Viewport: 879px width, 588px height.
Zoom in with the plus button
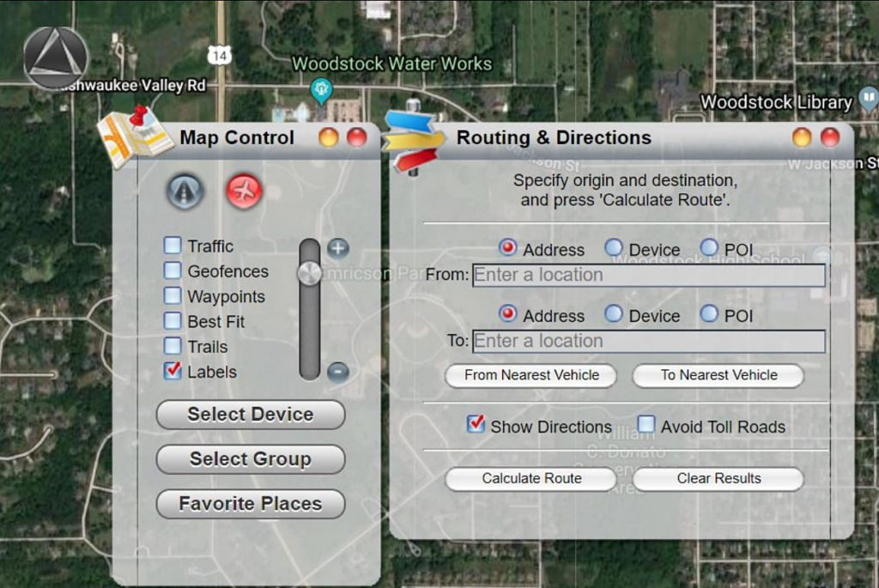pyautogui.click(x=338, y=248)
